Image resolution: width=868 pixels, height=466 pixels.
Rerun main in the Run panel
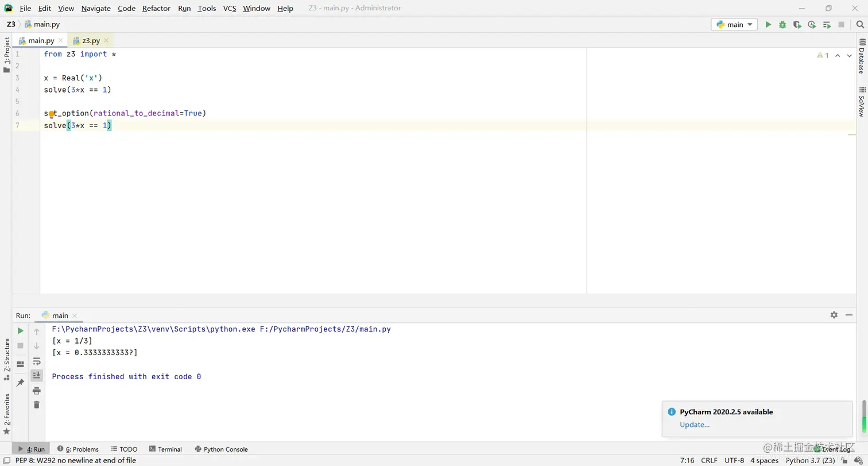[21, 331]
